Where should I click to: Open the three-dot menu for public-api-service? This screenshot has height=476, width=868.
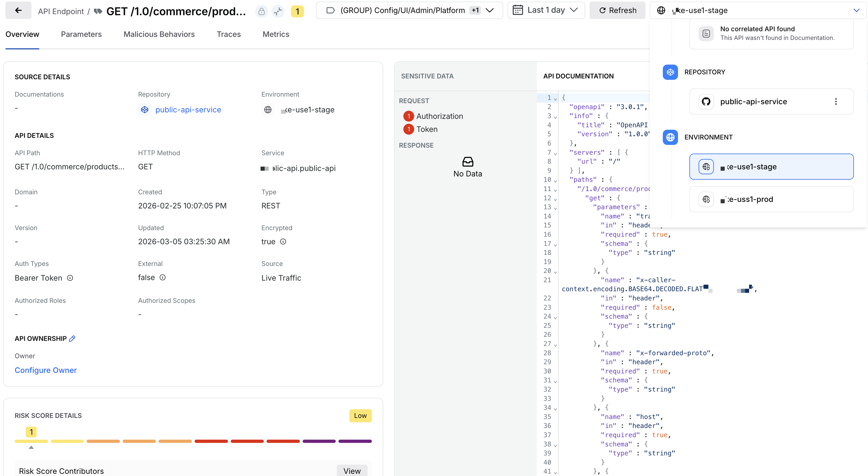(x=836, y=101)
